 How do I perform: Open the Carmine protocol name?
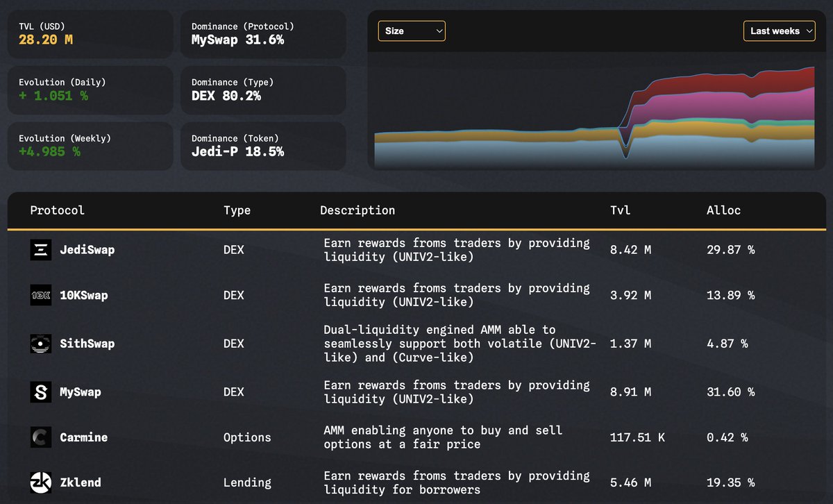click(x=84, y=437)
